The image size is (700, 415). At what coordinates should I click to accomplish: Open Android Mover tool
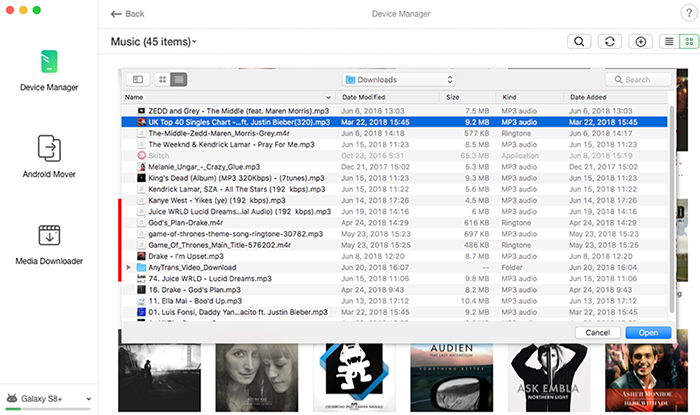(49, 157)
